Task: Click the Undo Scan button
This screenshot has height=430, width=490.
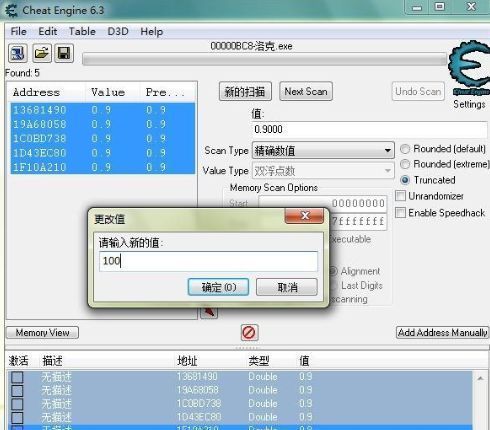Action: tap(418, 91)
